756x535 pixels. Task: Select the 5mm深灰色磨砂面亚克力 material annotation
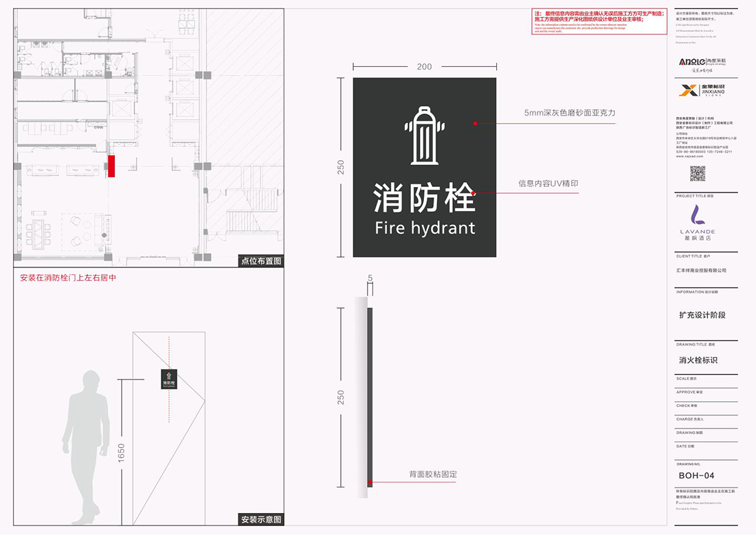(x=570, y=113)
